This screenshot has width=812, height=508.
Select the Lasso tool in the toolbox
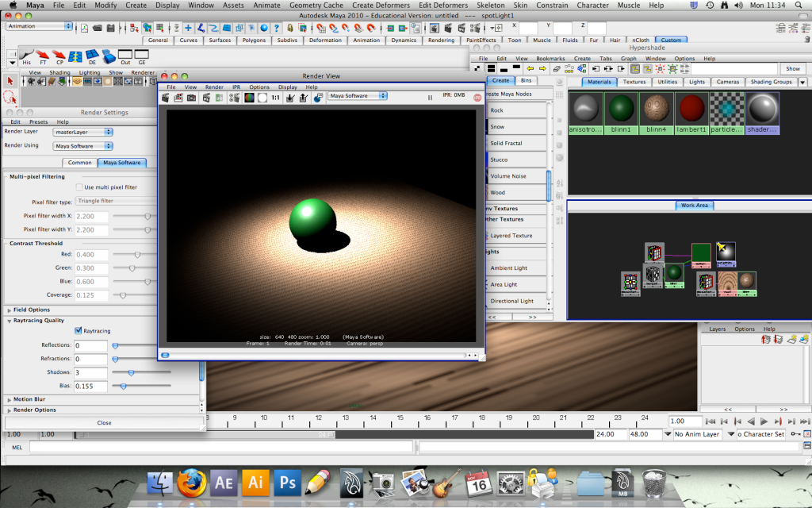click(10, 97)
